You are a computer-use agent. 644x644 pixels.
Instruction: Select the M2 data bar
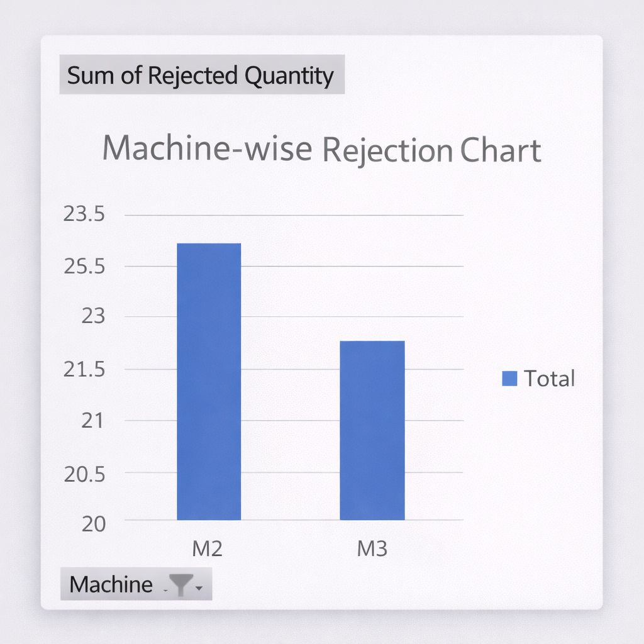point(209,381)
